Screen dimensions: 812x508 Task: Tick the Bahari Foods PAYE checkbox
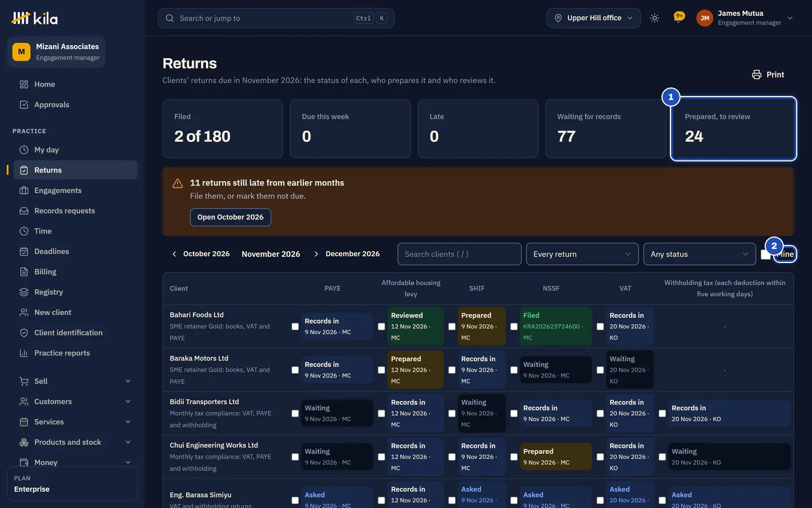pyautogui.click(x=295, y=326)
